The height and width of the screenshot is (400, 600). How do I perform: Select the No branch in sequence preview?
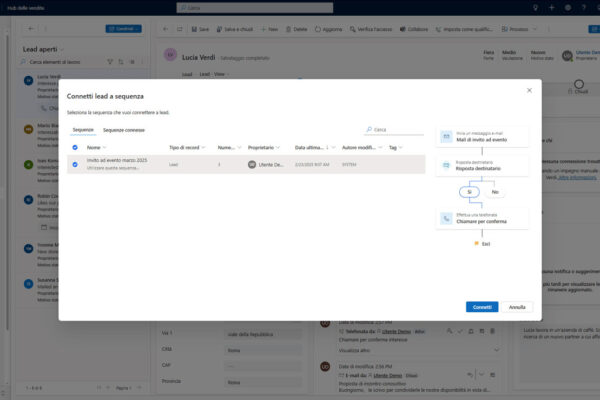point(495,192)
